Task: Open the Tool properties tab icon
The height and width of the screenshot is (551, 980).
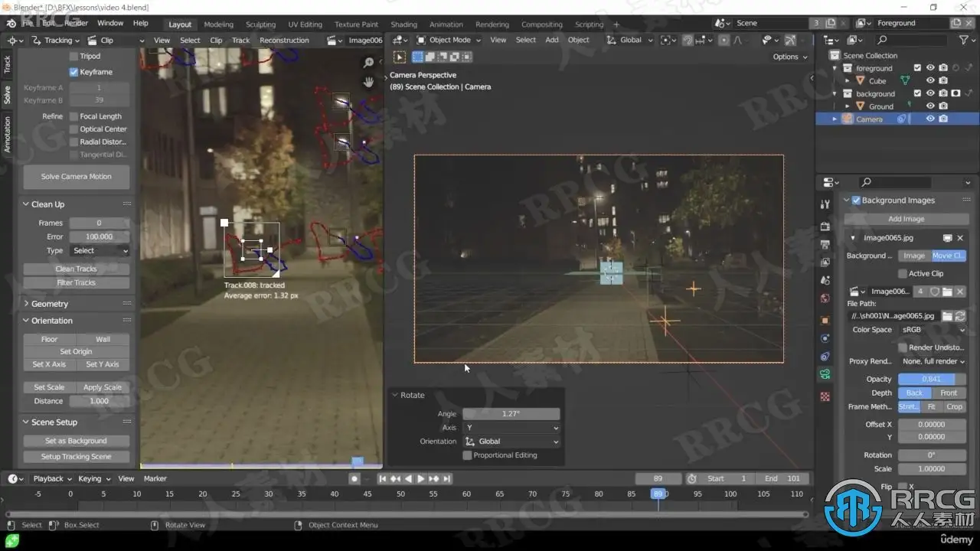Action: (x=825, y=204)
